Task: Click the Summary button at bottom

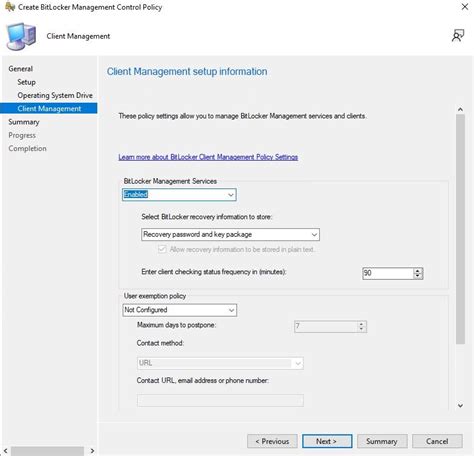Action: click(382, 441)
